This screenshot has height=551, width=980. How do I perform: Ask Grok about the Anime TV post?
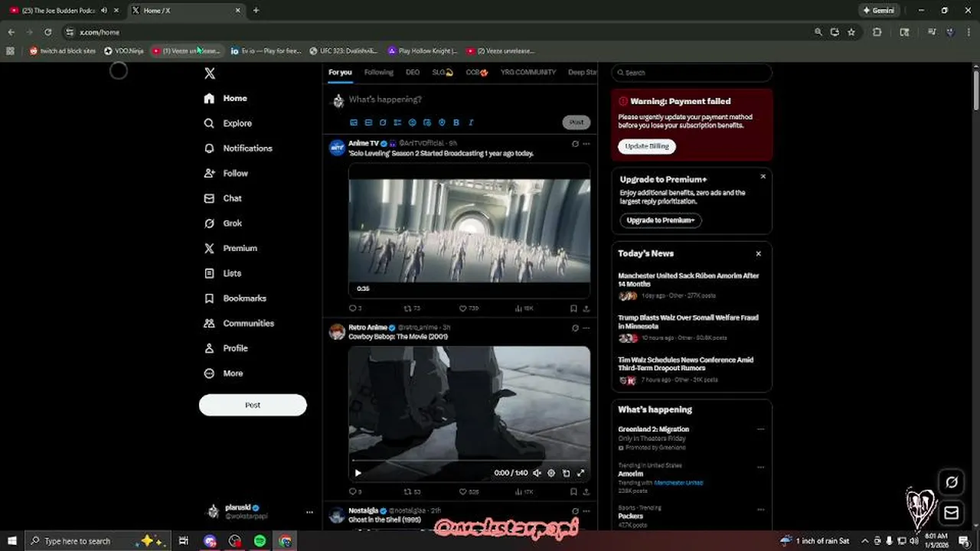[575, 144]
